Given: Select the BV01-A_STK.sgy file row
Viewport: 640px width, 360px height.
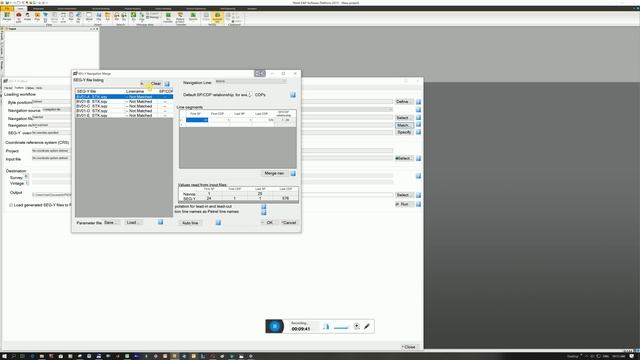Looking at the screenshot, I should point(124,97).
